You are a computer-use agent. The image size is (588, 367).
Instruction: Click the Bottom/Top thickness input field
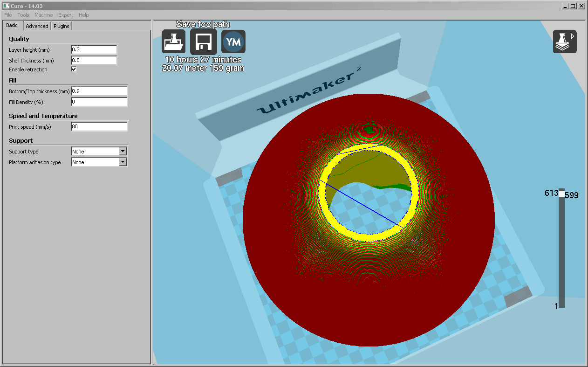pyautogui.click(x=99, y=91)
